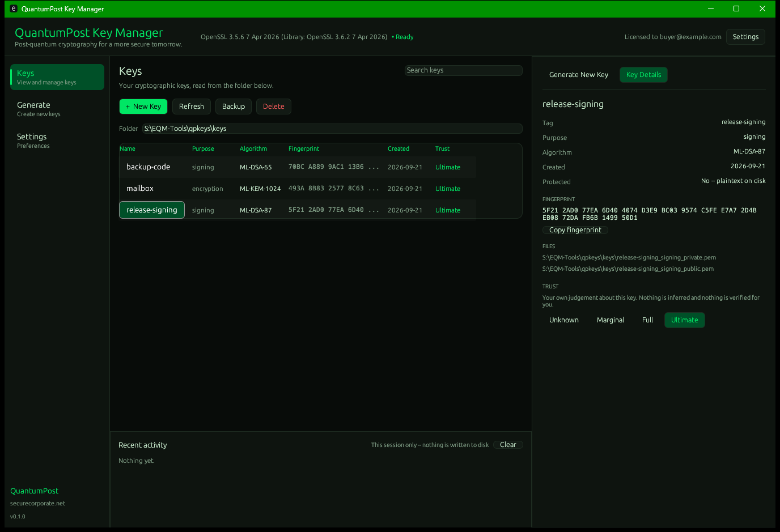This screenshot has width=780, height=532.
Task: Delete the selected key
Action: click(x=274, y=107)
